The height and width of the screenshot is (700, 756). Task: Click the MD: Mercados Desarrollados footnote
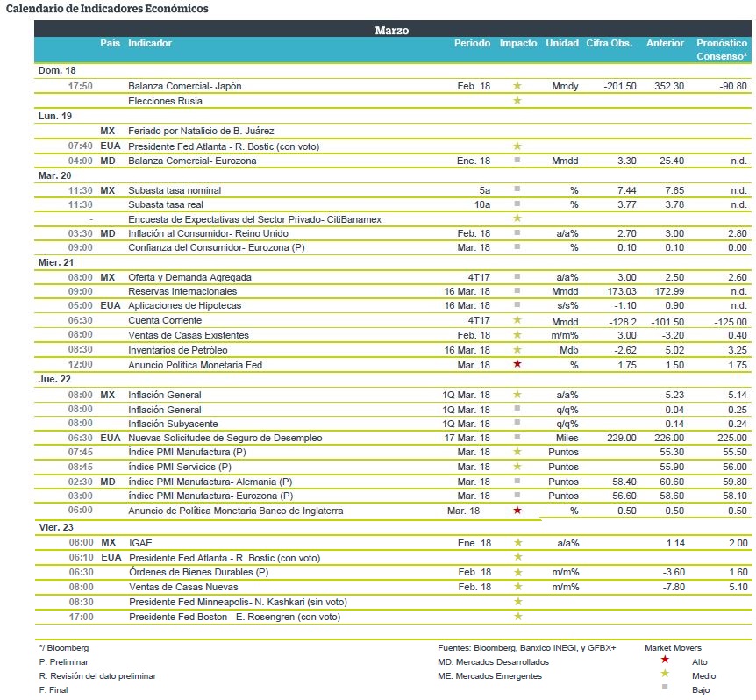point(493,662)
